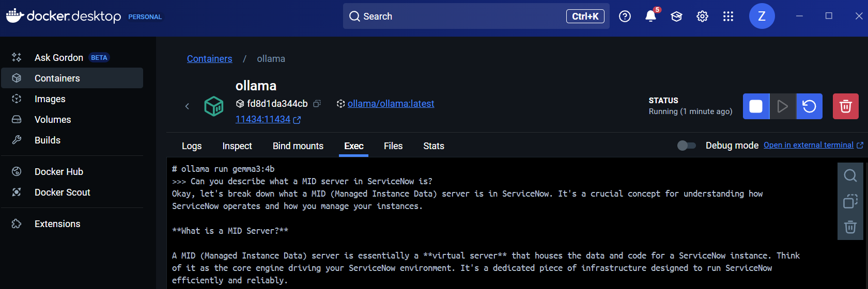
Task: Click the Images sidebar icon
Action: pos(17,99)
